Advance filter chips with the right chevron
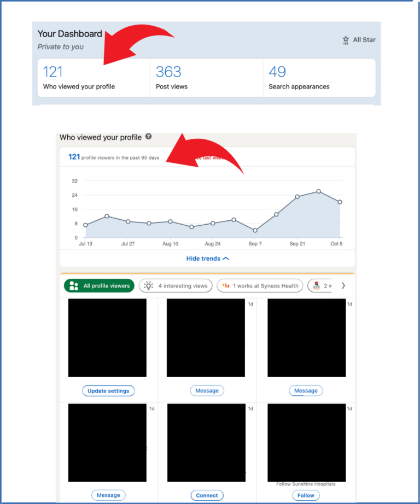The image size is (420, 504). click(x=343, y=286)
